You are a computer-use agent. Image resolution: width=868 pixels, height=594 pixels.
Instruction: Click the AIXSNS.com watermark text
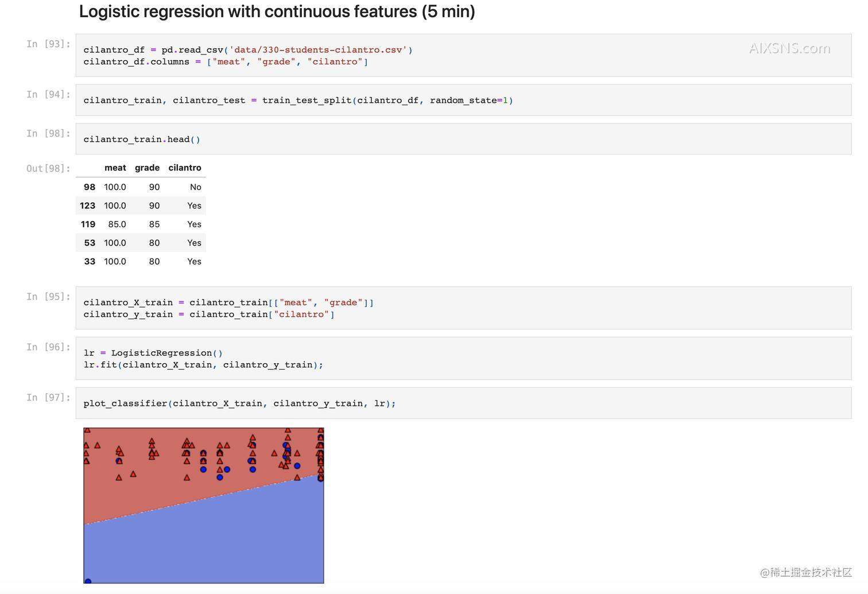point(789,49)
